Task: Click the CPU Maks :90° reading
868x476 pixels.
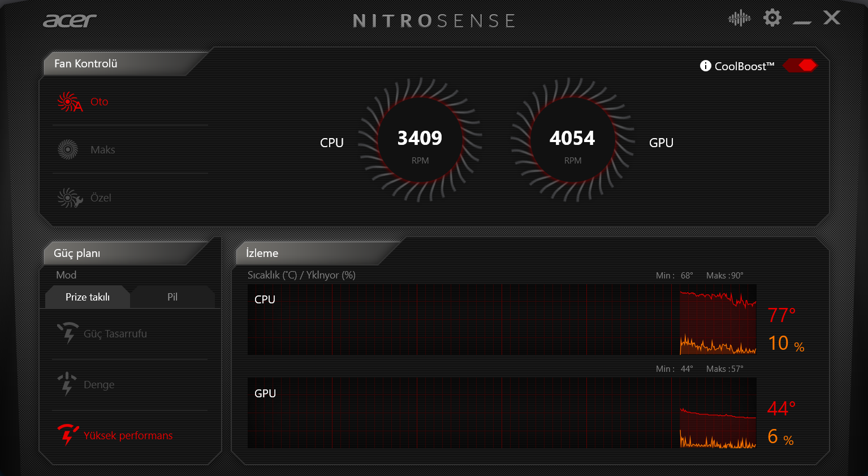Action: pyautogui.click(x=725, y=276)
